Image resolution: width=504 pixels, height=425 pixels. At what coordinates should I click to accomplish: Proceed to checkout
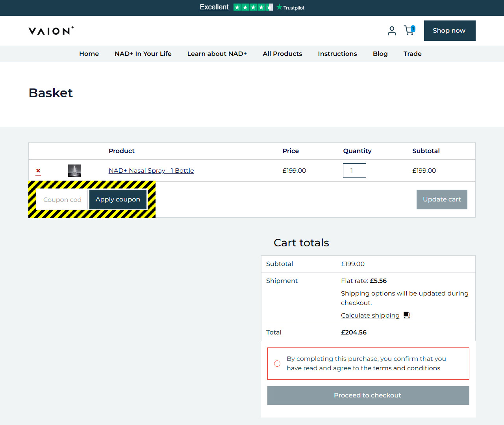[x=368, y=395]
